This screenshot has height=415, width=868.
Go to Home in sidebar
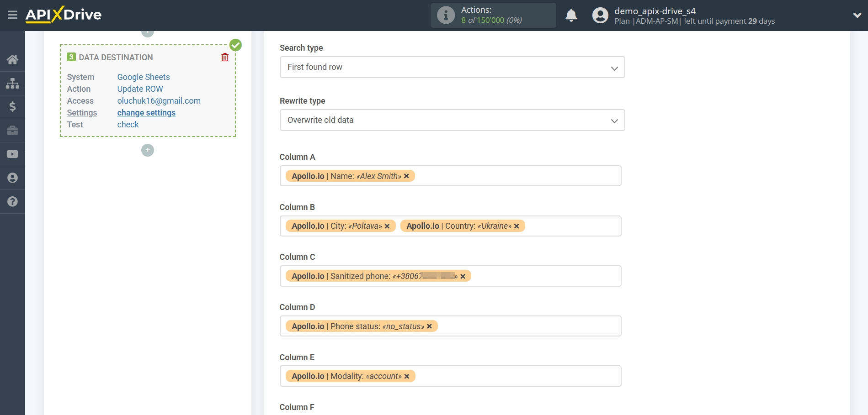pos(12,59)
